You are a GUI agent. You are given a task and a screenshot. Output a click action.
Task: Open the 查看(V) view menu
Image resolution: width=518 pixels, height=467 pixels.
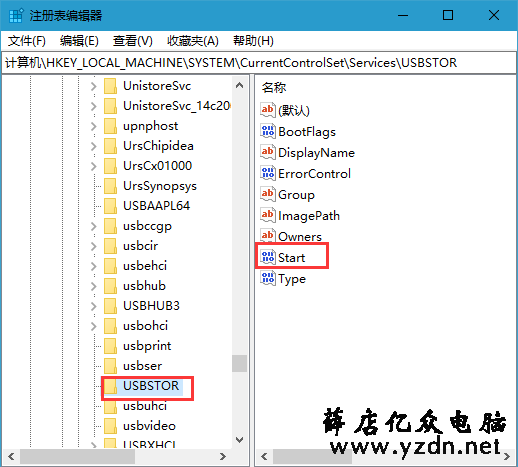click(133, 41)
